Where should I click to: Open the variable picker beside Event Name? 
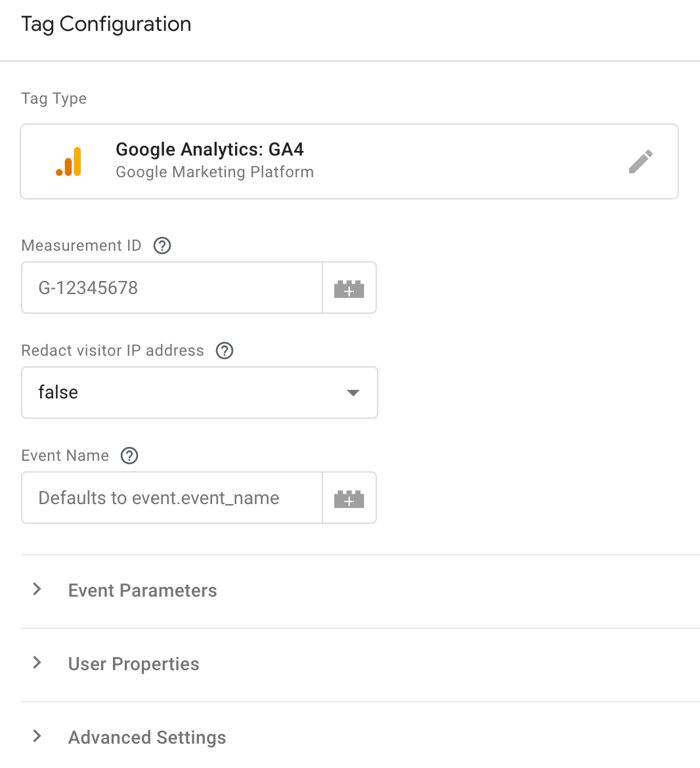click(349, 498)
